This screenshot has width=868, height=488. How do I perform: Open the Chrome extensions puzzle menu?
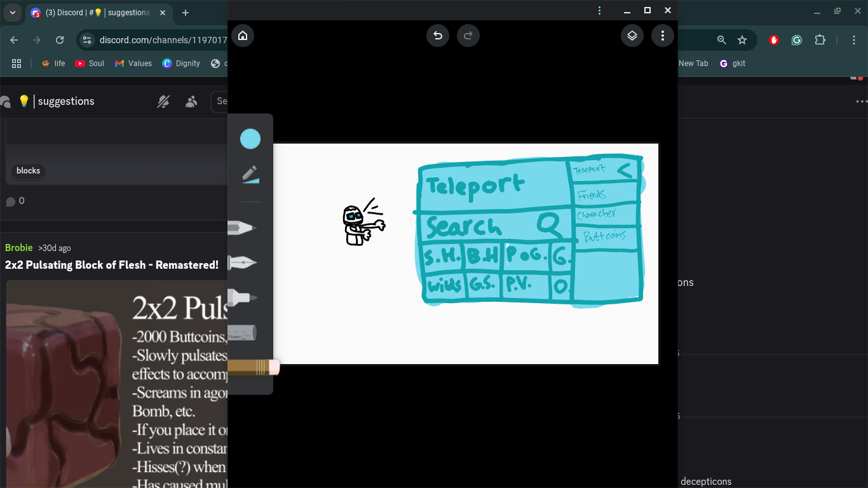coord(820,40)
